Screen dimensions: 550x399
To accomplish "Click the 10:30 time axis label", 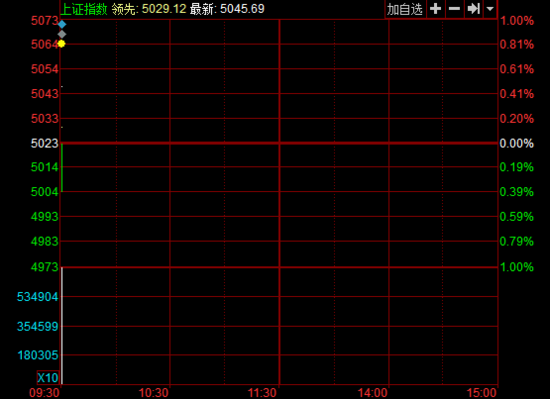I will click(x=154, y=393).
